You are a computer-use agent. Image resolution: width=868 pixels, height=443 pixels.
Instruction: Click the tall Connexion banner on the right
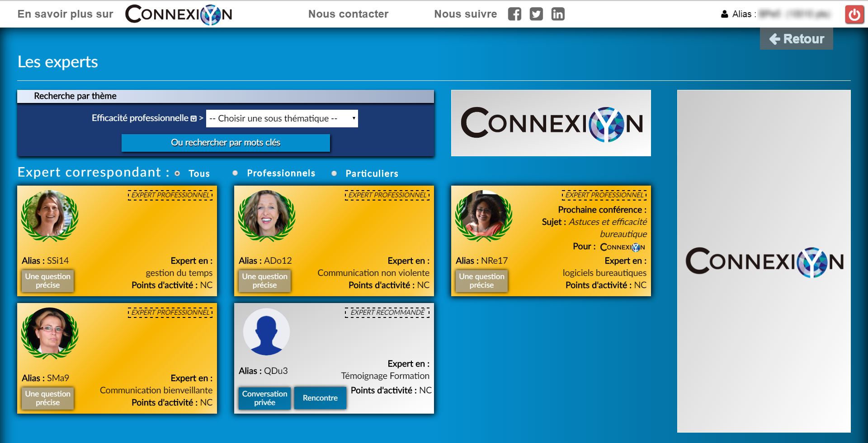coord(764,261)
